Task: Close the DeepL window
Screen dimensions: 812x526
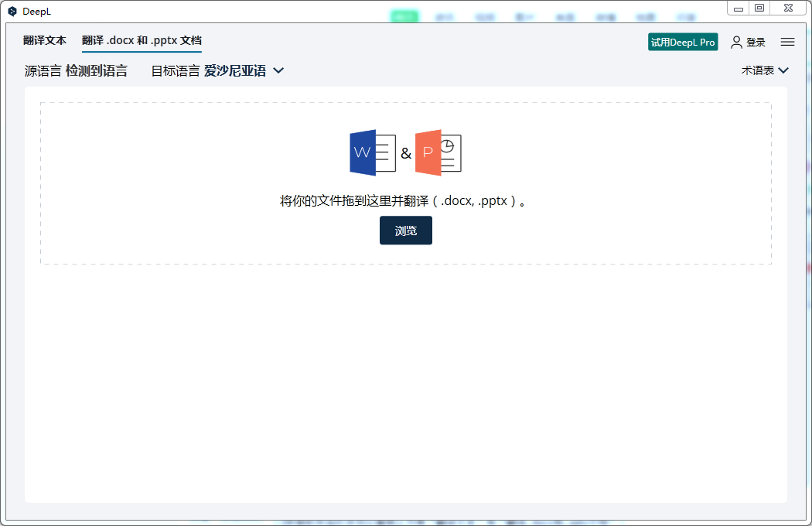Action: (x=787, y=8)
